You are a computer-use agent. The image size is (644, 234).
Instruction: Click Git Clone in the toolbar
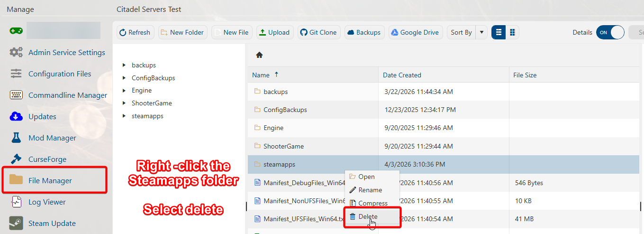[x=318, y=32]
